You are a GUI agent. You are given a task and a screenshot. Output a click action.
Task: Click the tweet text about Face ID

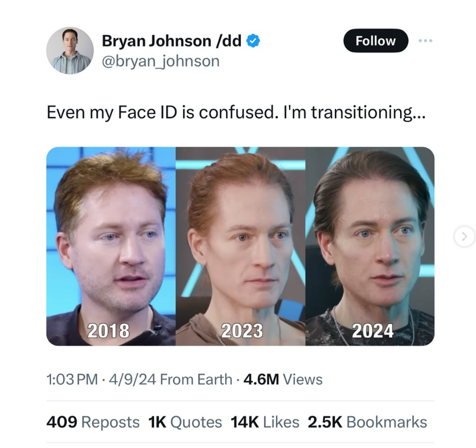click(236, 113)
